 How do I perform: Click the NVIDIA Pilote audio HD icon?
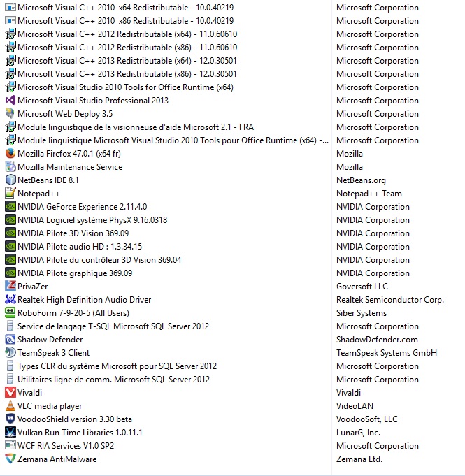pyautogui.click(x=10, y=246)
